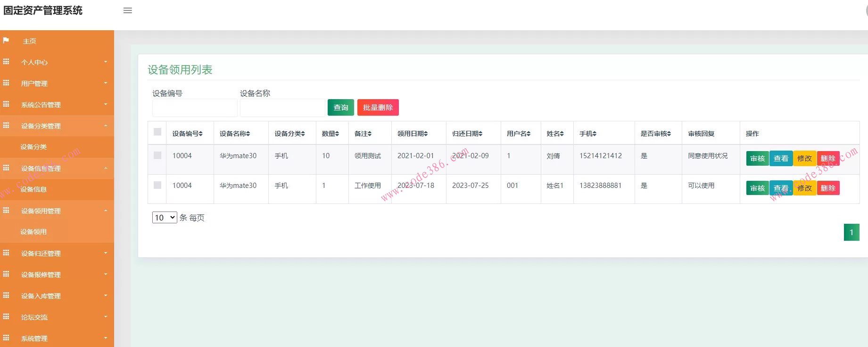
Task: Click the sort icon on 数量 column
Action: click(337, 134)
